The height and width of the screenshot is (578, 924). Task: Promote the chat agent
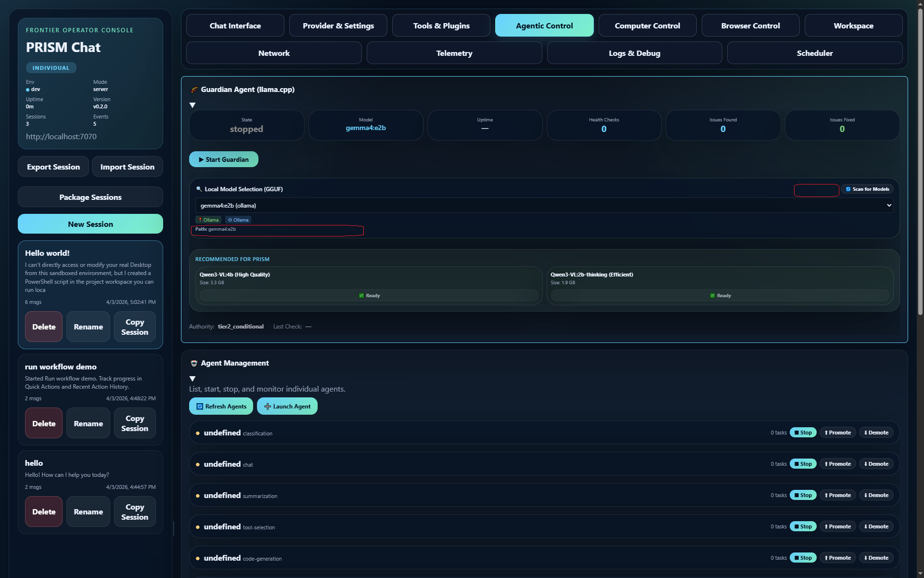tap(838, 464)
